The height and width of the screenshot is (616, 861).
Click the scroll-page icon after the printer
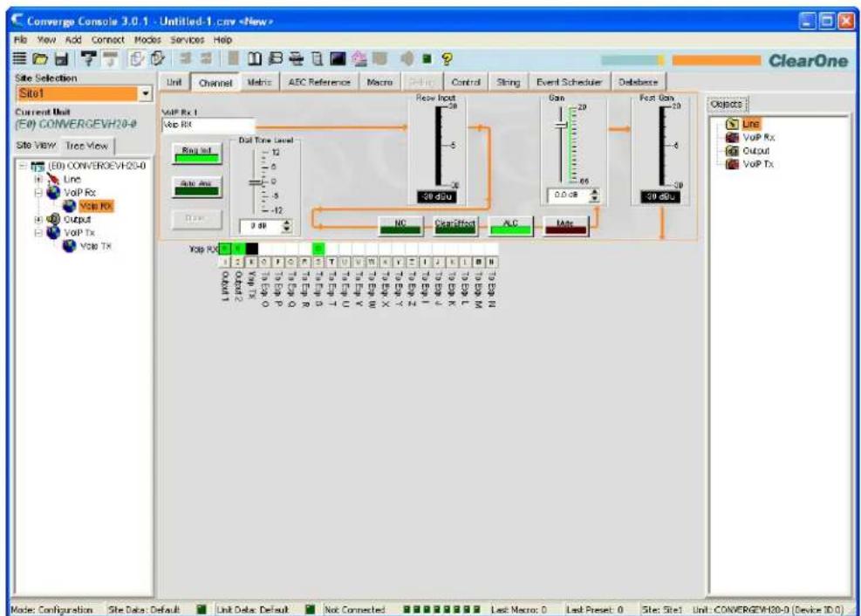pos(317,58)
